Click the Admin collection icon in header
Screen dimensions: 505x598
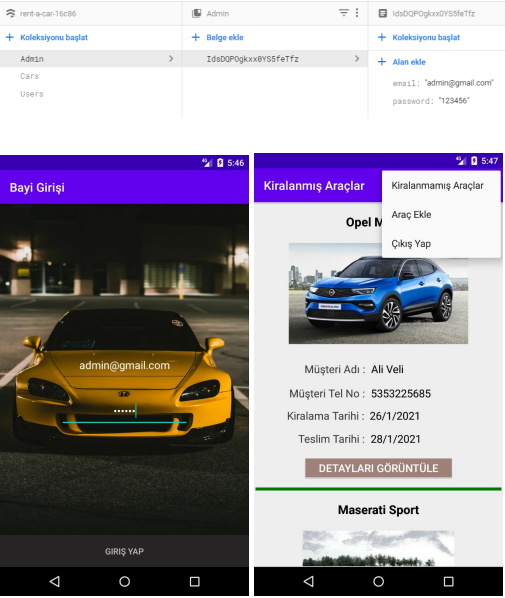196,13
